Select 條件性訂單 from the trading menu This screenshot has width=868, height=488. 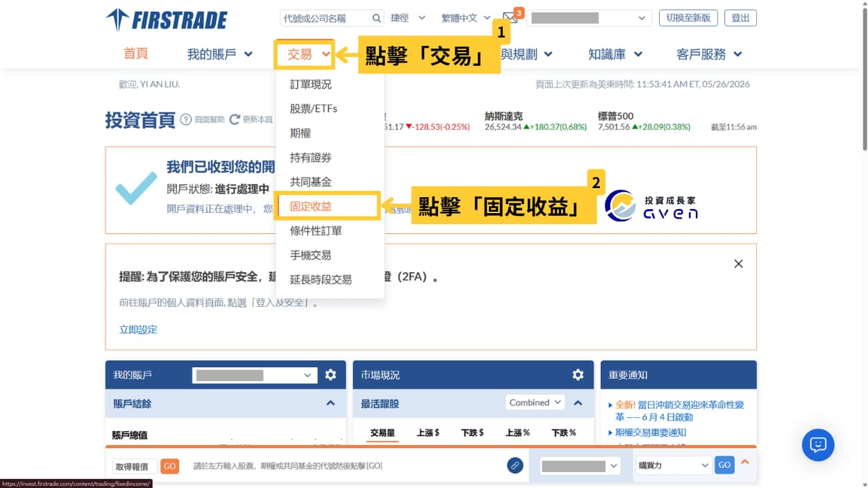click(316, 230)
